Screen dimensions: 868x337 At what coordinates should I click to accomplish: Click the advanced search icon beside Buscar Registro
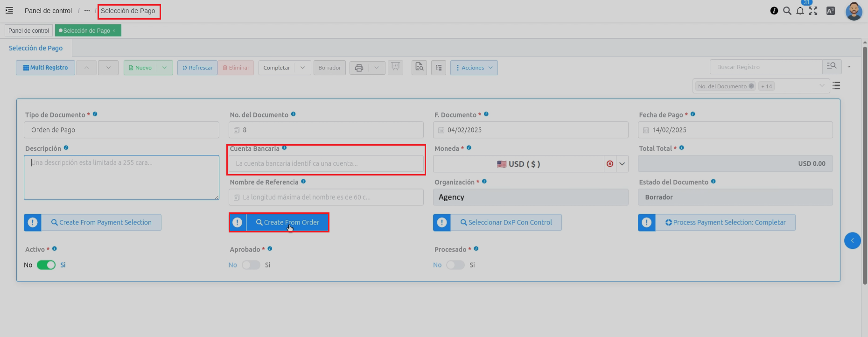point(832,67)
